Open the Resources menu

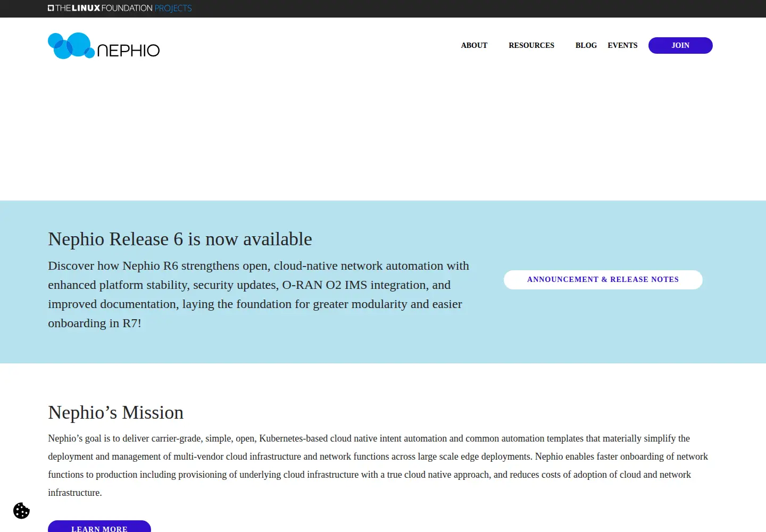point(531,45)
